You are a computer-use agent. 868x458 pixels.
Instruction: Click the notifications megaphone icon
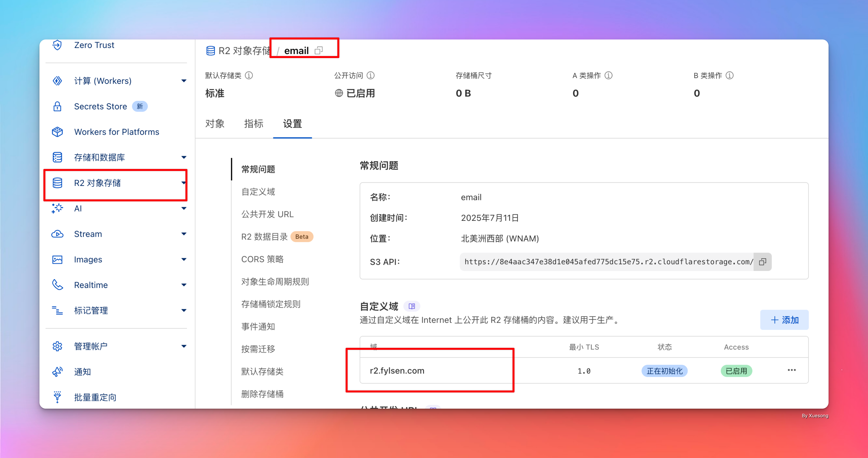(x=57, y=372)
